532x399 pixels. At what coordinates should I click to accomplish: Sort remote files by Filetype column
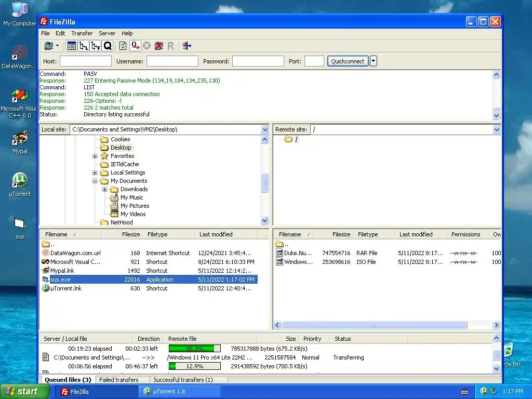click(368, 234)
